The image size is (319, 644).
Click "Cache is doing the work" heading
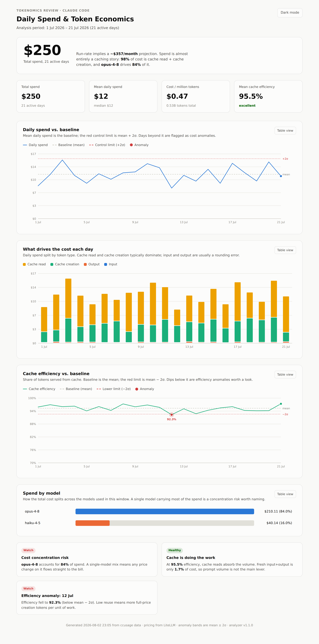click(x=191, y=557)
